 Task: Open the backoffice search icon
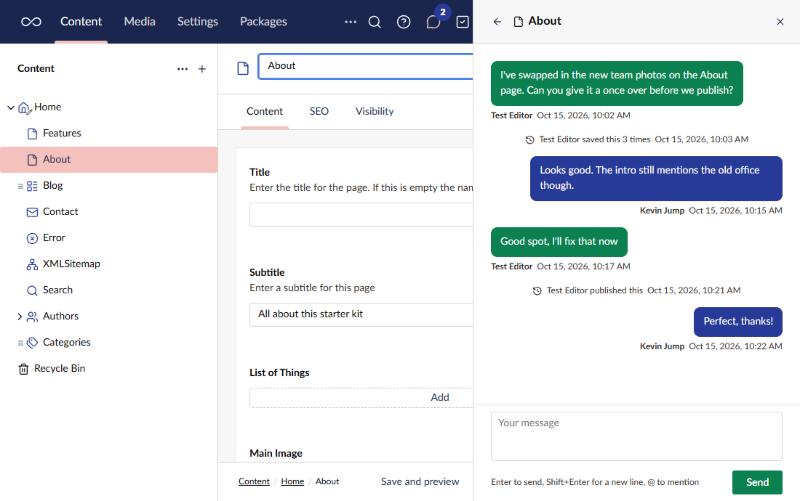[x=374, y=21]
